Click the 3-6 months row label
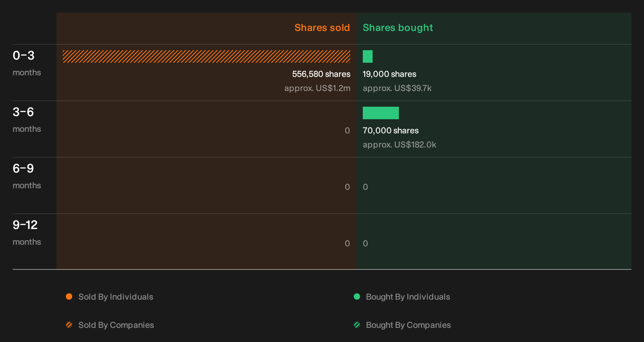 point(27,120)
